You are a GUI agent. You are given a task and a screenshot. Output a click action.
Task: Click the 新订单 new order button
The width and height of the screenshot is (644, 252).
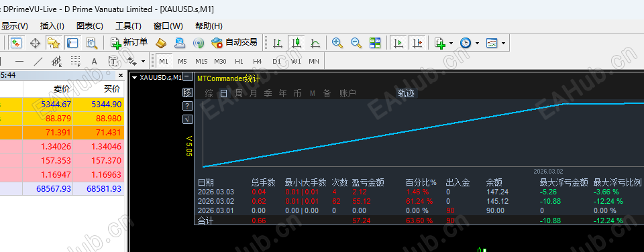point(129,42)
